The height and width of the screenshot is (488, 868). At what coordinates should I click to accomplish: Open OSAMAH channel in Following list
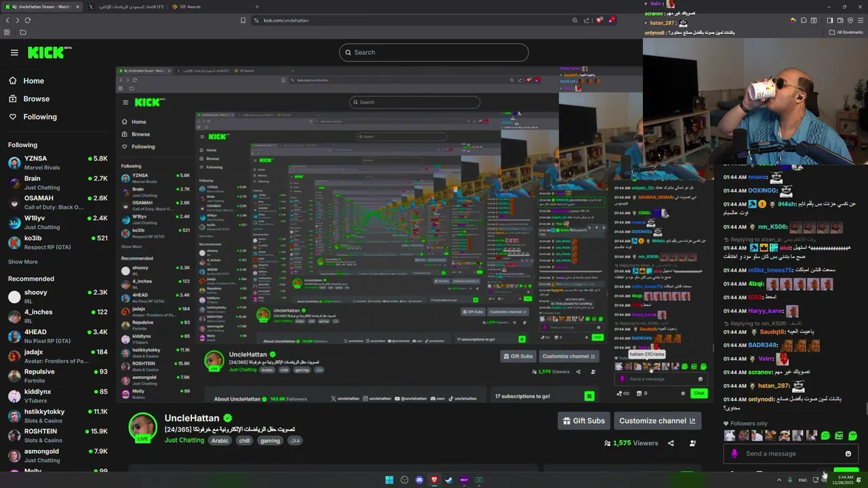pyautogui.click(x=58, y=203)
